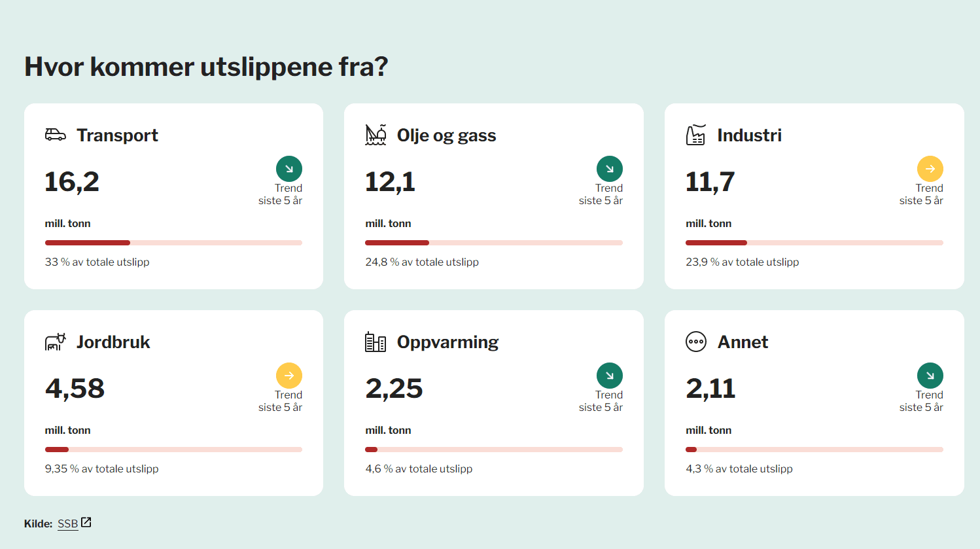Image resolution: width=980 pixels, height=549 pixels.
Task: Click the oil rig icon
Action: (x=376, y=135)
